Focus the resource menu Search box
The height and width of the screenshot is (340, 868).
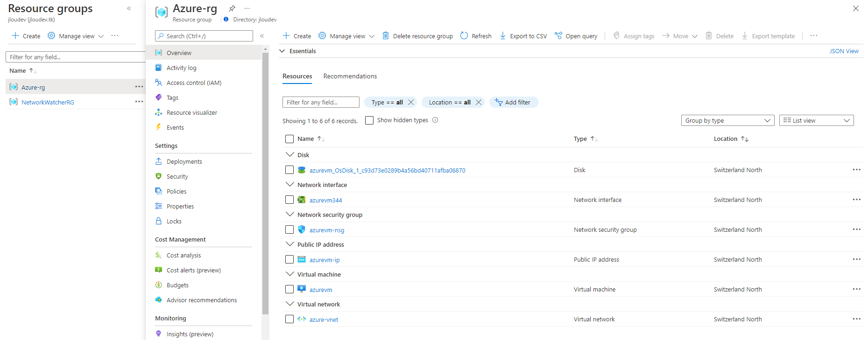pyautogui.click(x=204, y=36)
